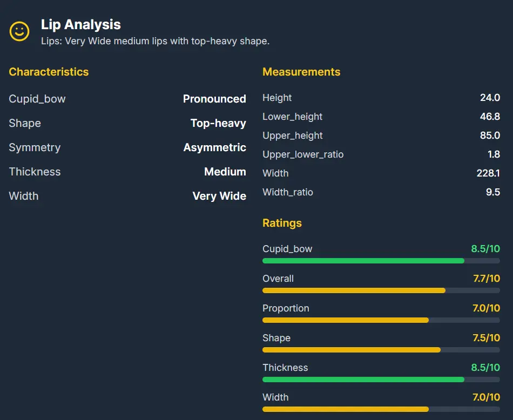
Task: Click the Thickness rating progress bar
Action: tap(381, 380)
